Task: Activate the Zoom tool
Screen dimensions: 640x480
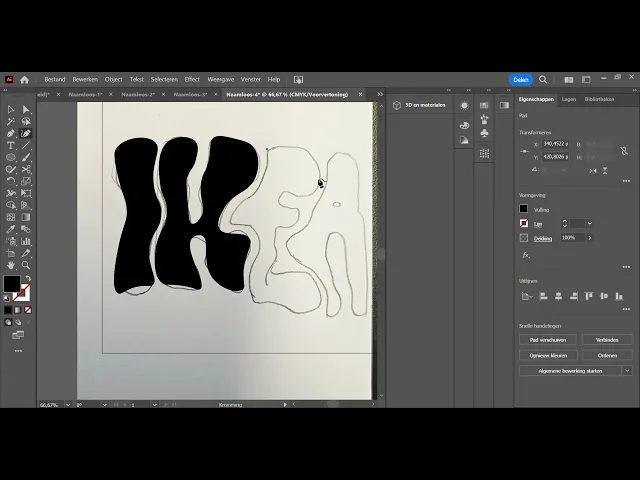Action: [26, 265]
